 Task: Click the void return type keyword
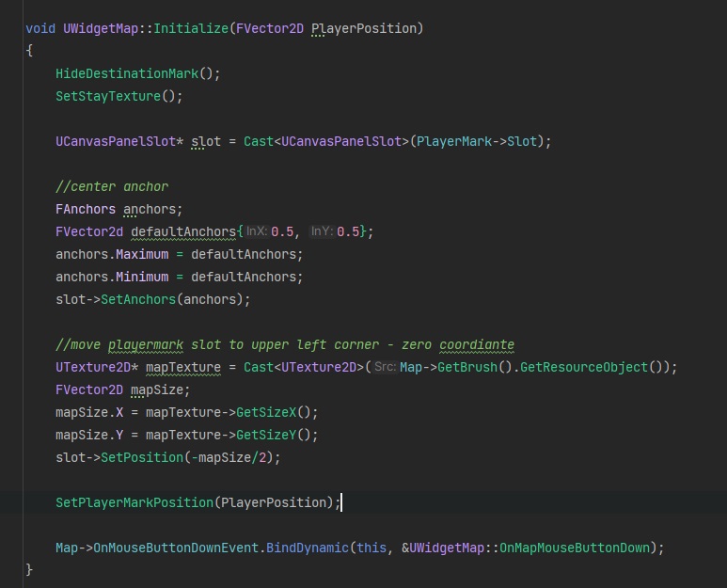click(40, 29)
